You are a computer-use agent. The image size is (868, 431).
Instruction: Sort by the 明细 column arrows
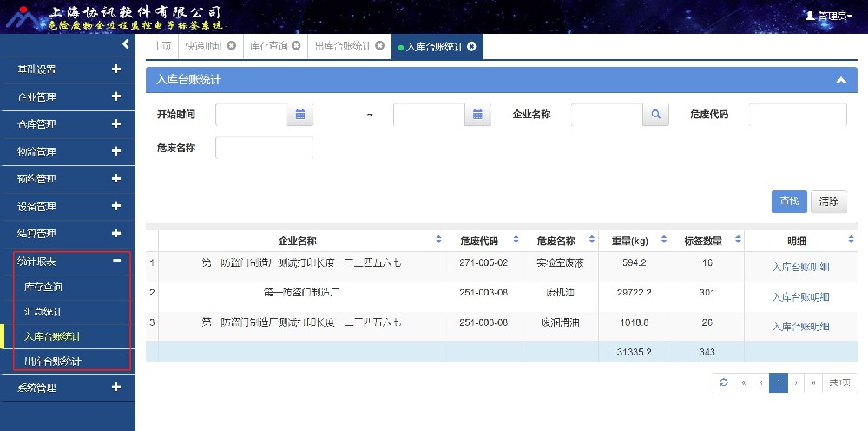coord(851,239)
